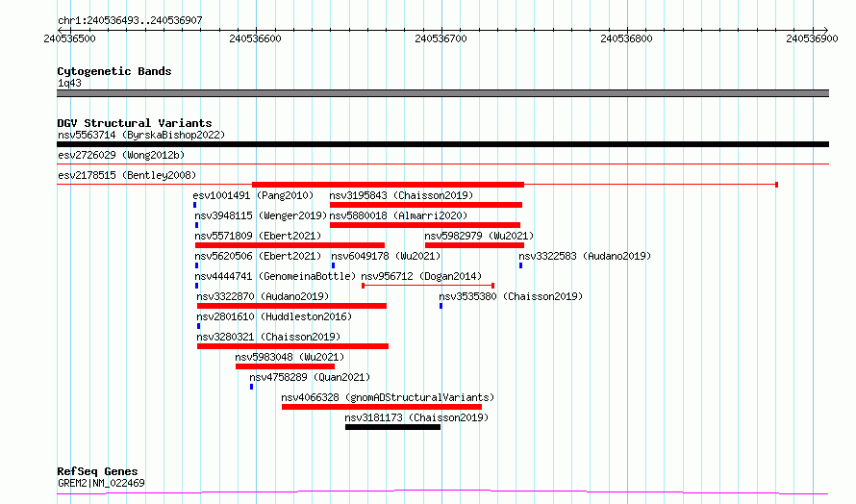Select black bar under nsv3181173

pyautogui.click(x=392, y=427)
